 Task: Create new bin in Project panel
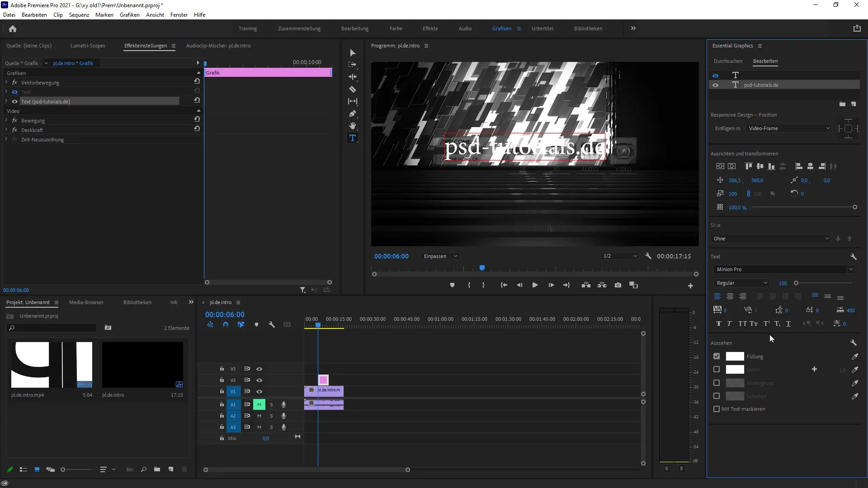157,469
